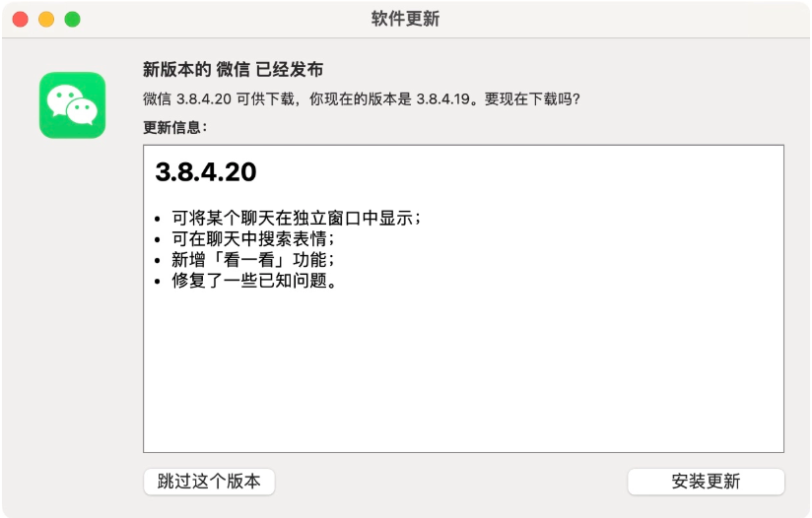Click the heading 新版本的 微信 已经发布
812x518 pixels.
[x=233, y=69]
